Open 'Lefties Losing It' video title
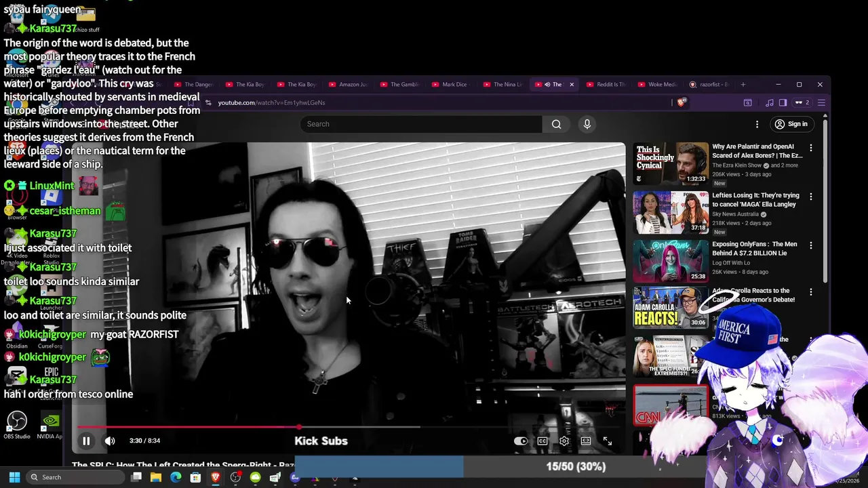Screen dimensions: 868x488 755,199
